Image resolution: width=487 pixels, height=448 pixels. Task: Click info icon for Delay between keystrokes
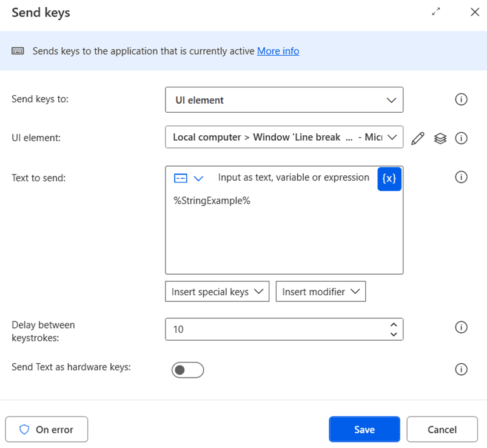point(461,327)
